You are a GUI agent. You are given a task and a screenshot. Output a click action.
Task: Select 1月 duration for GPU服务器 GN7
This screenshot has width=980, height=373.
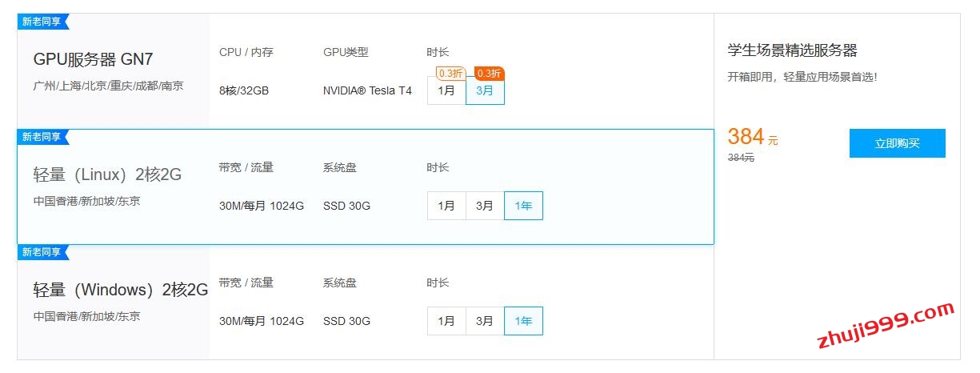[446, 91]
